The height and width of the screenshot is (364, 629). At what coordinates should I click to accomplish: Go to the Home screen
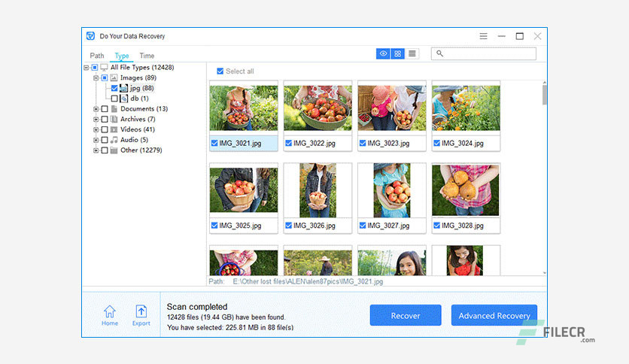(x=110, y=316)
